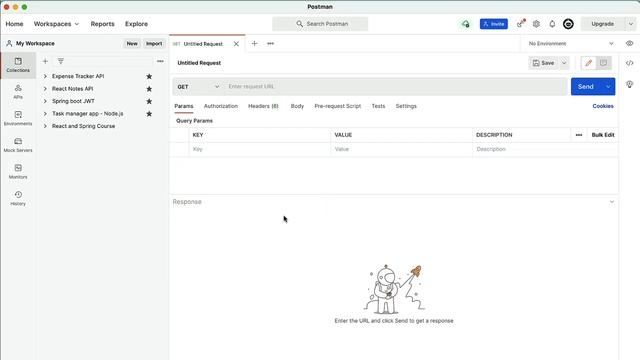The image size is (640, 360).
Task: Open the info lightbulb icon in right sidebar
Action: tap(629, 84)
